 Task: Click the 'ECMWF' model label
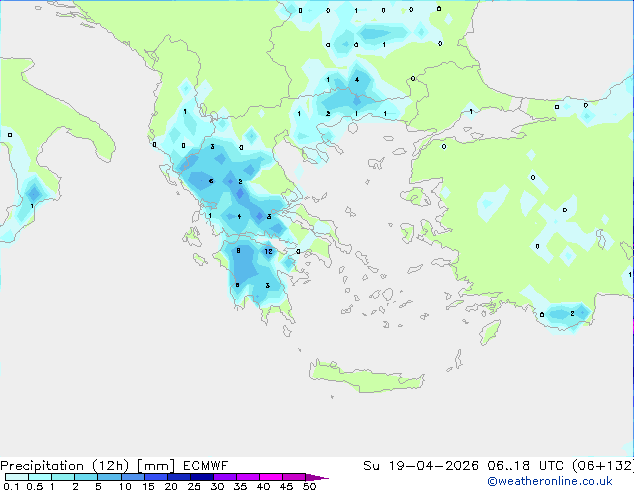coord(205,466)
